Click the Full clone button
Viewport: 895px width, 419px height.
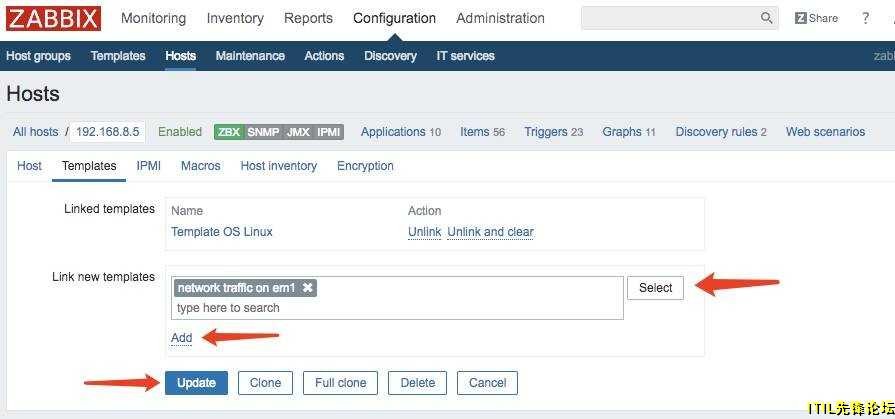pos(341,383)
